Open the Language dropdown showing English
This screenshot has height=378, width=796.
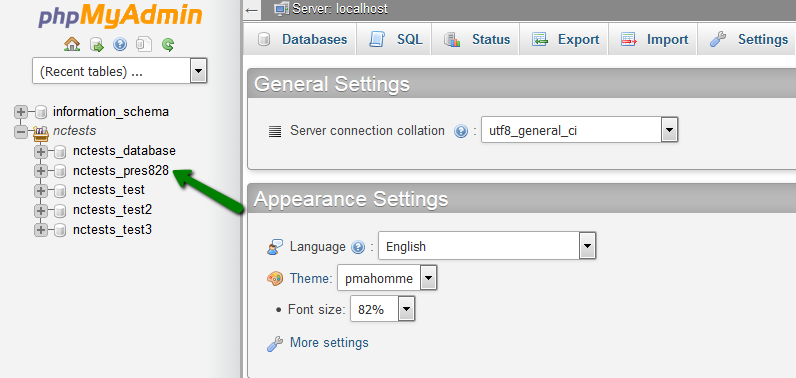point(487,246)
